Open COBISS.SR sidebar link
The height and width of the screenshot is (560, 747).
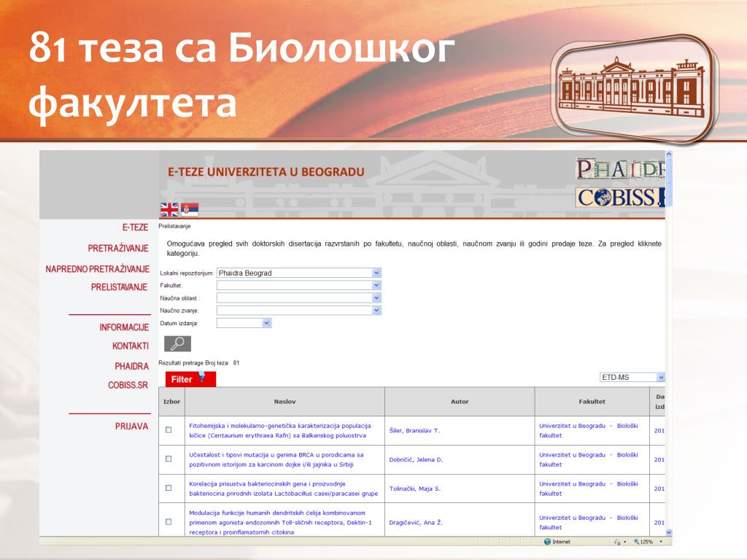(x=128, y=385)
